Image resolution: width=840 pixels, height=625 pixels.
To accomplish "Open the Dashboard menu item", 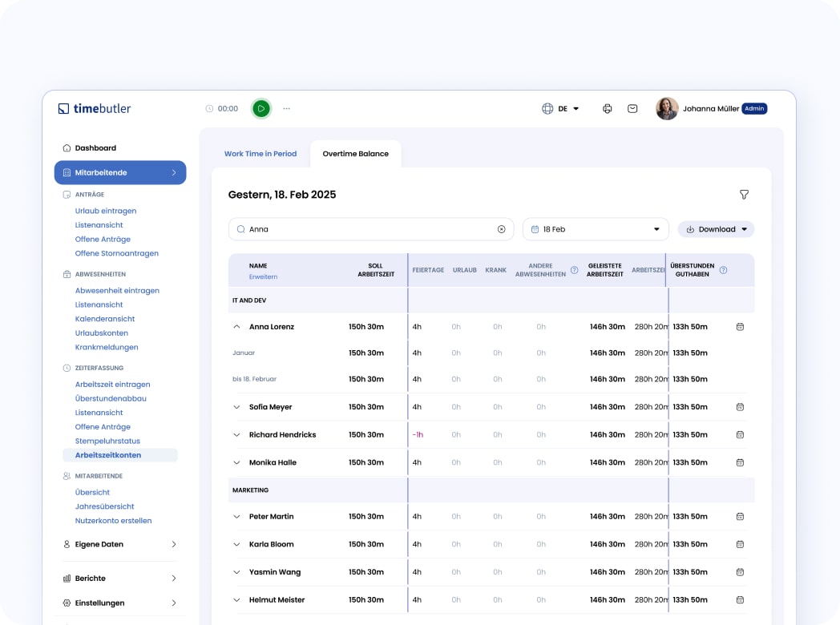I will point(95,148).
